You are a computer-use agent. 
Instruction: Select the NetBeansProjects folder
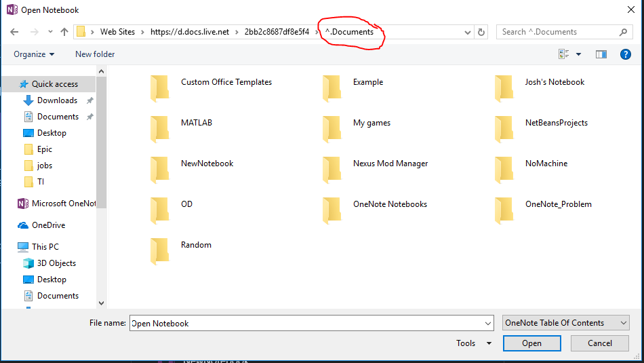[542, 128]
